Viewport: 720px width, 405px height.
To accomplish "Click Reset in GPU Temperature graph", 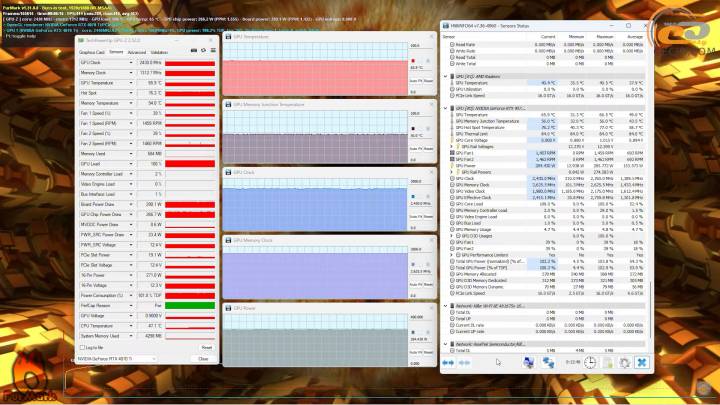I will tap(428, 81).
